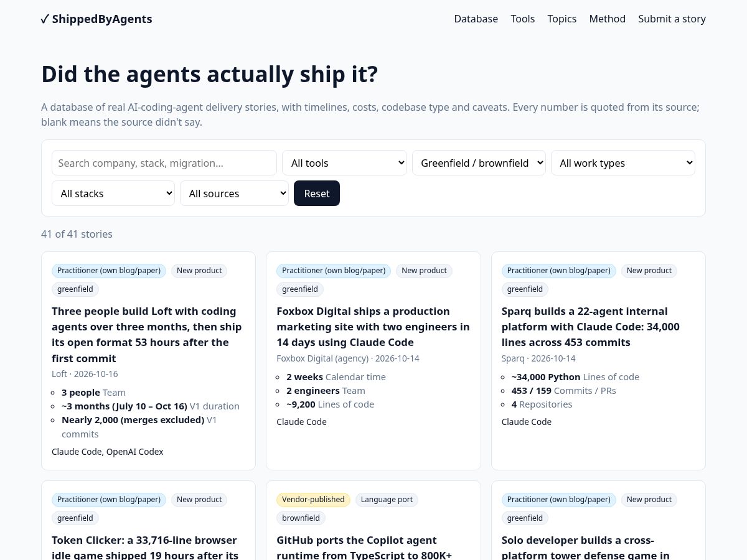Select the 4 Repositories stat
The image size is (747, 560).
[x=542, y=404]
